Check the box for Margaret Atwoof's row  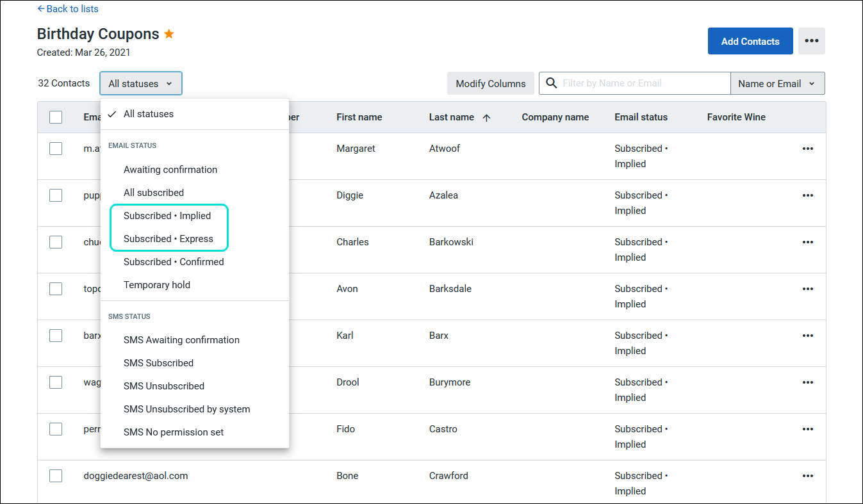tap(56, 149)
